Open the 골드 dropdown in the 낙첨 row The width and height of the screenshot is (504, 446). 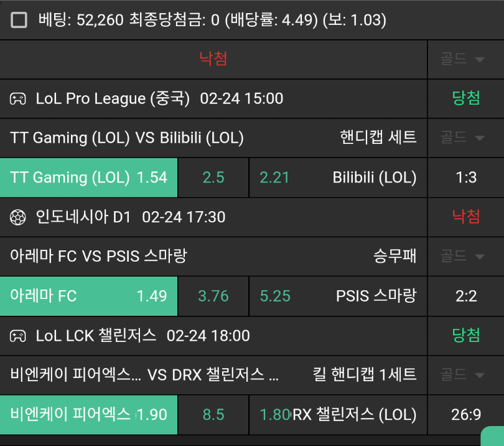(462, 59)
